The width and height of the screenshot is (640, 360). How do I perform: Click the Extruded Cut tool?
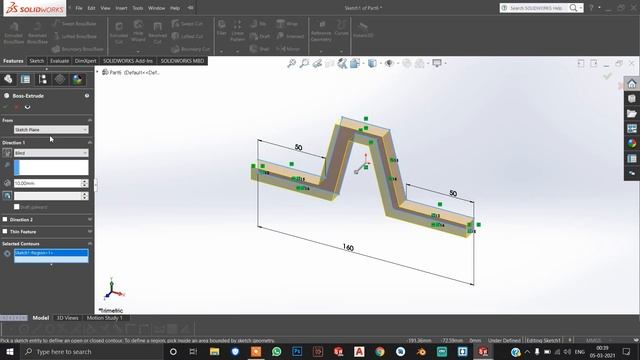click(119, 32)
